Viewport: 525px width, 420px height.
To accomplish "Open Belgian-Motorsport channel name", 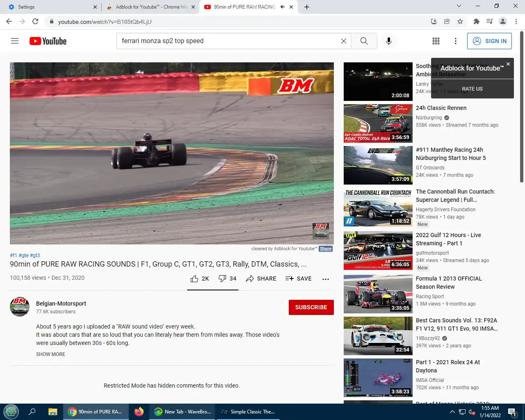I will 61,304.
